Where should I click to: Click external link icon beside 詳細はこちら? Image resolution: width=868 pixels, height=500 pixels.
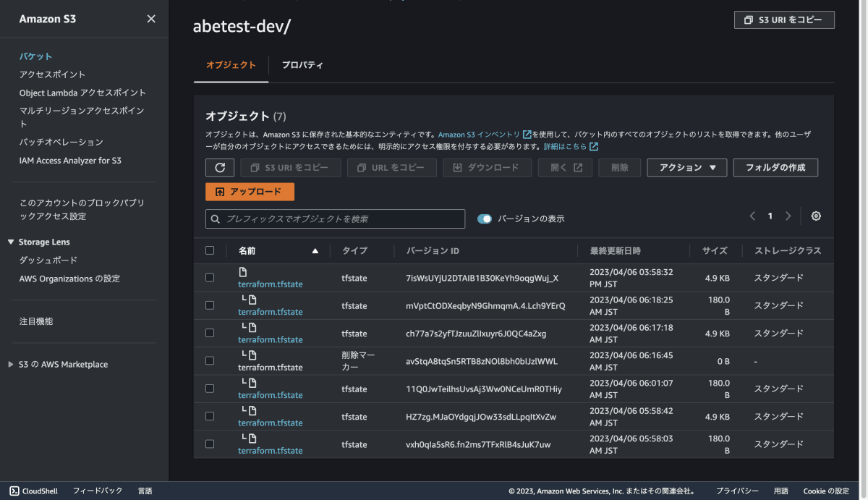tap(594, 146)
